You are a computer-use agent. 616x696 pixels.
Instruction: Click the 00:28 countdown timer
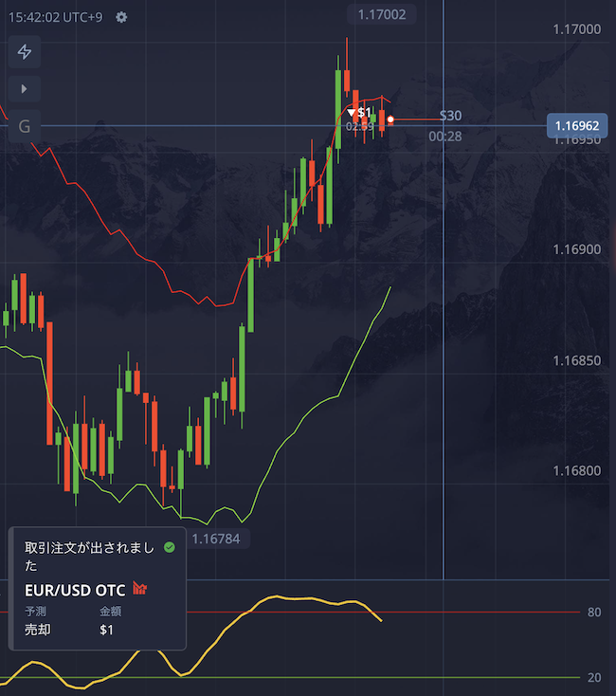445,137
